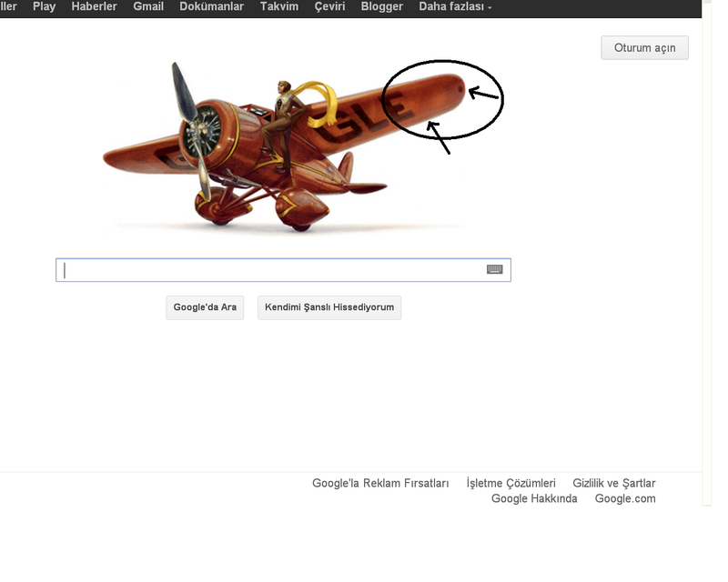Open Gmail from the top bar
Viewport: 728px width, 582px height.
point(148,7)
